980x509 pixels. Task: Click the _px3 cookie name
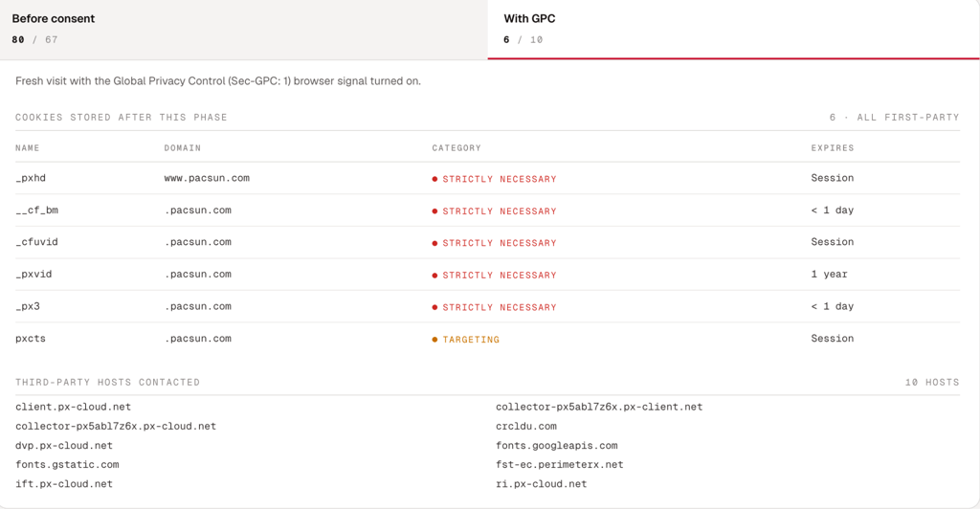[28, 307]
